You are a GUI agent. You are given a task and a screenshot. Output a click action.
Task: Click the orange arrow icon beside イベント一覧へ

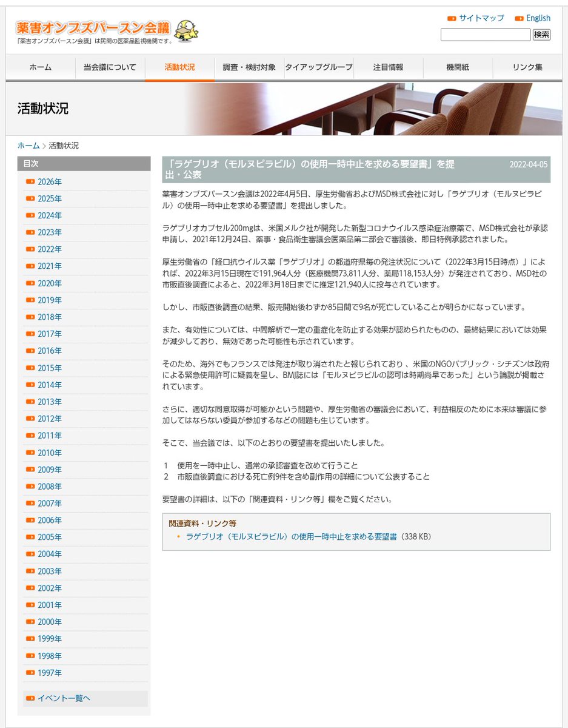tap(30, 698)
